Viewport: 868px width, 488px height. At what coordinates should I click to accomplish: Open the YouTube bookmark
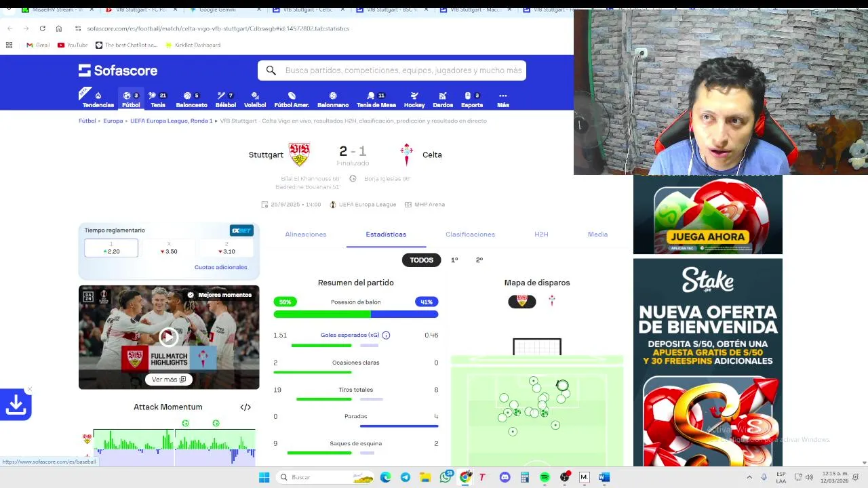[x=73, y=45]
